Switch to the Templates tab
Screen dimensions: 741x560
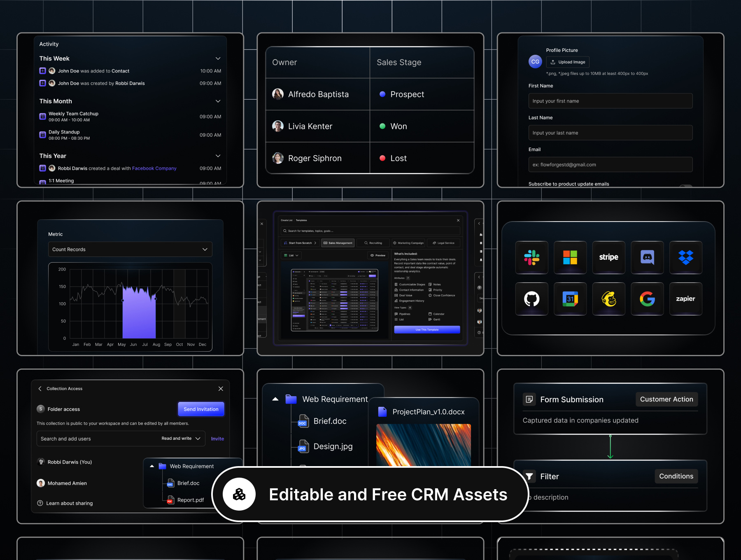click(301, 220)
